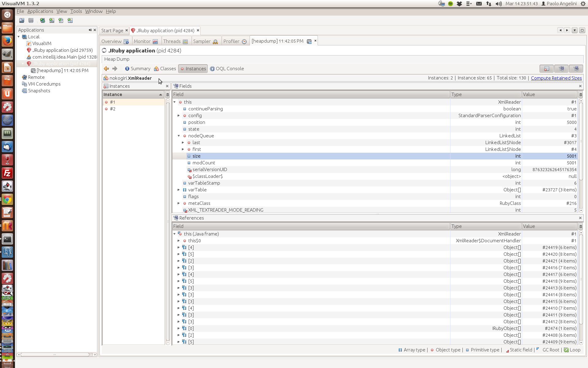Expand the varTable field

click(179, 190)
